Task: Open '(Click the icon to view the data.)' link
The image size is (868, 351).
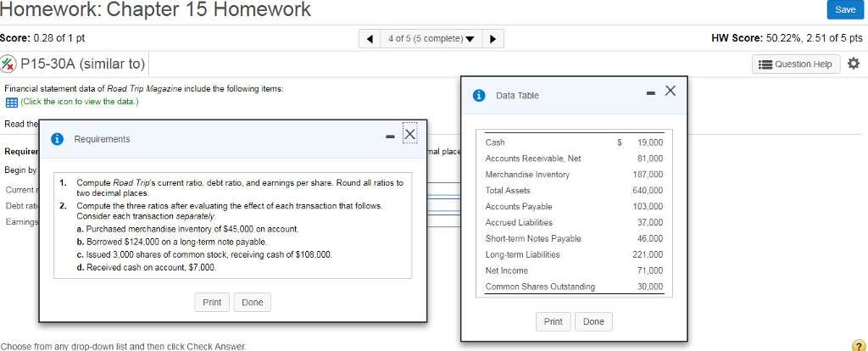Action: (79, 102)
